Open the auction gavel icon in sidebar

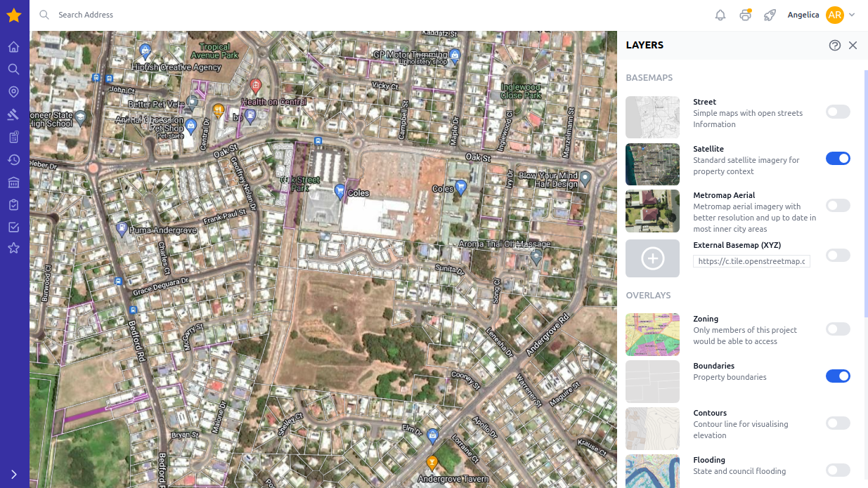(x=13, y=114)
